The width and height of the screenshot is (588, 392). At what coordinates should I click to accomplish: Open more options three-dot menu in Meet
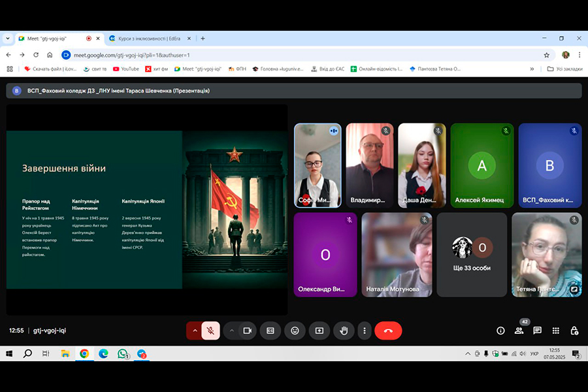[x=365, y=331]
